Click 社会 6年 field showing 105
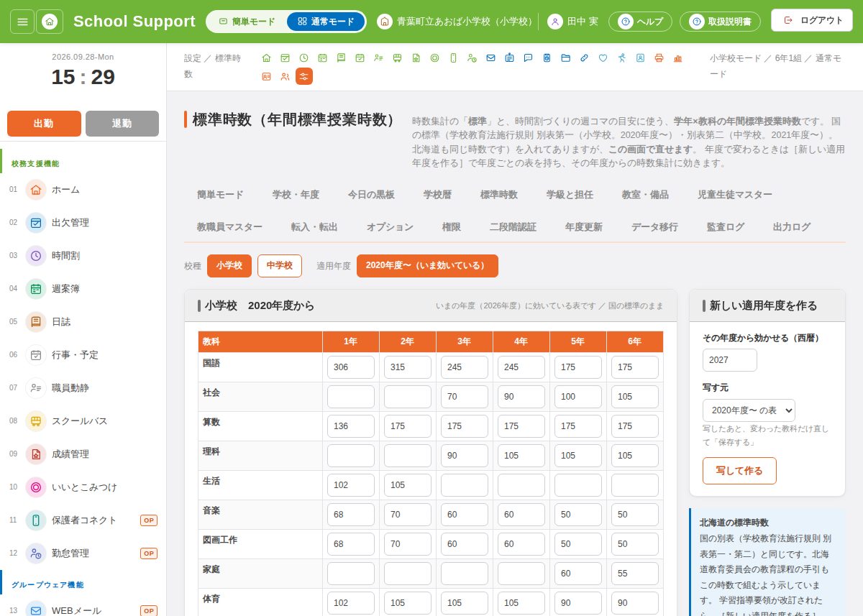 (635, 397)
